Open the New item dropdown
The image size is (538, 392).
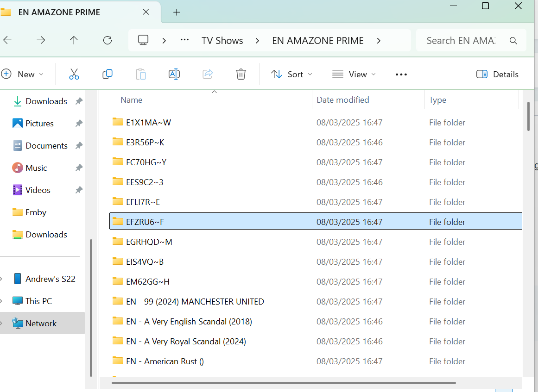(x=22, y=75)
